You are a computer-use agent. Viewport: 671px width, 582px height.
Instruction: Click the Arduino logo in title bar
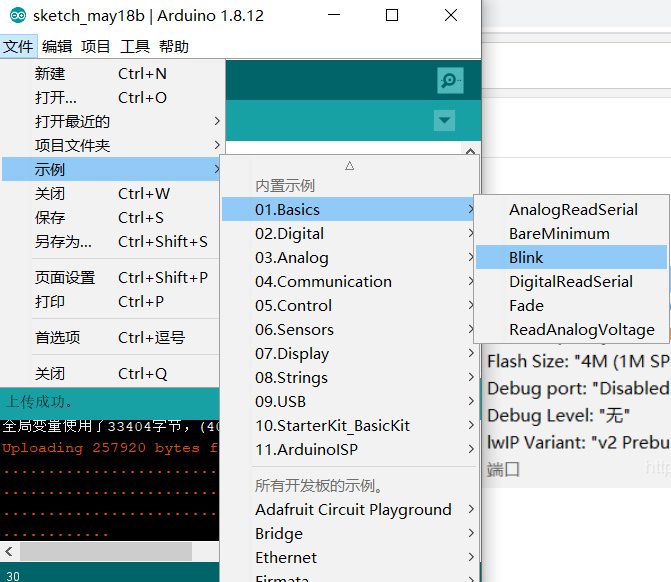(x=18, y=16)
